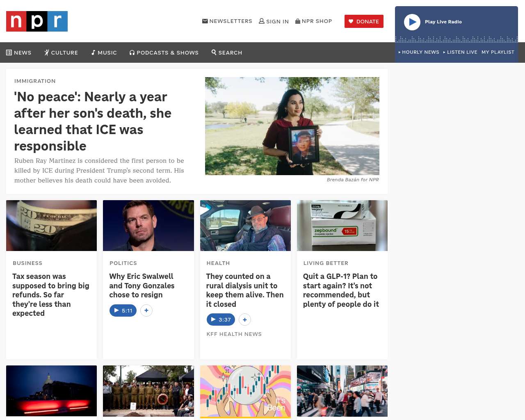
Task: Read the 'No peace' ICE headline story
Action: click(x=93, y=121)
